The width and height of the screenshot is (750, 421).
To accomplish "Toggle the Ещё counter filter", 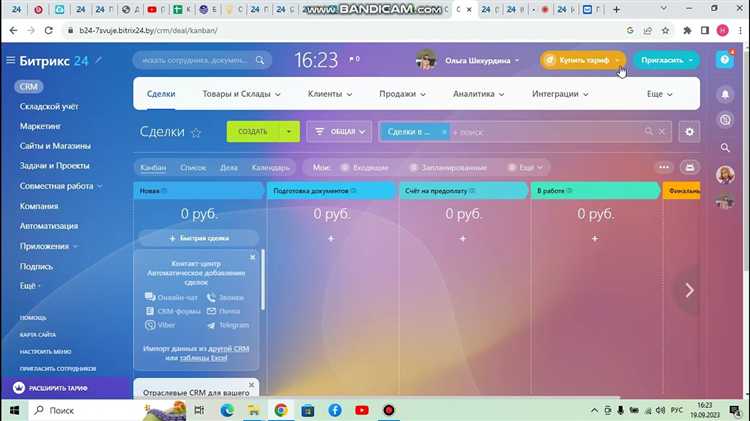I will click(525, 167).
